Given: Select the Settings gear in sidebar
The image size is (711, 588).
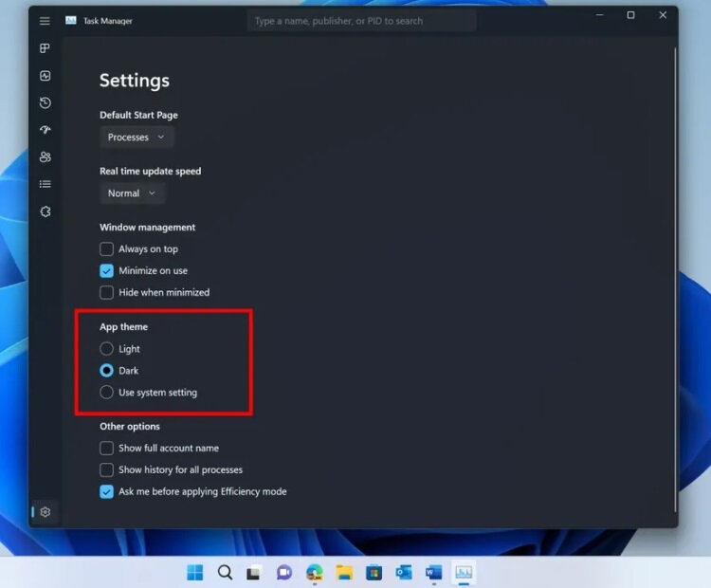Looking at the screenshot, I should pos(45,512).
